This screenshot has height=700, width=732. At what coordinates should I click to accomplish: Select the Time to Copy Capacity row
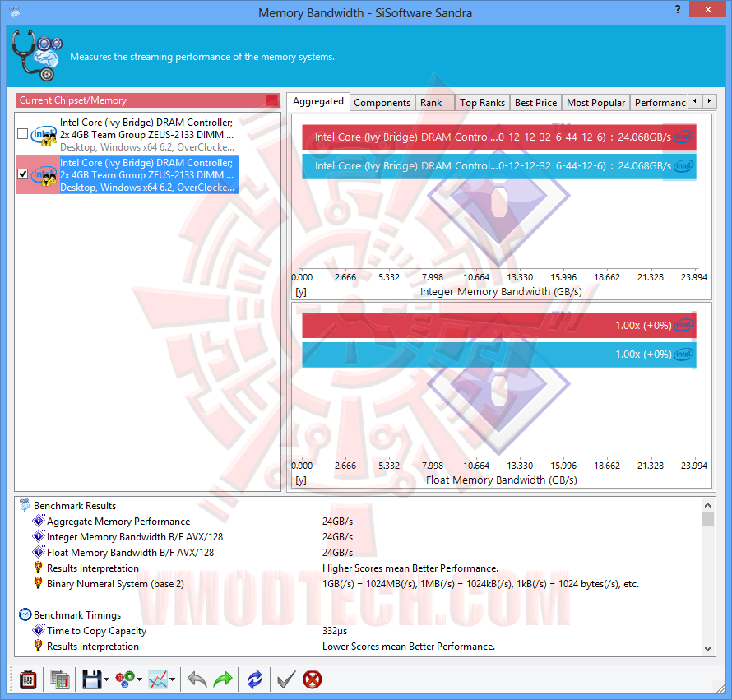click(96, 631)
